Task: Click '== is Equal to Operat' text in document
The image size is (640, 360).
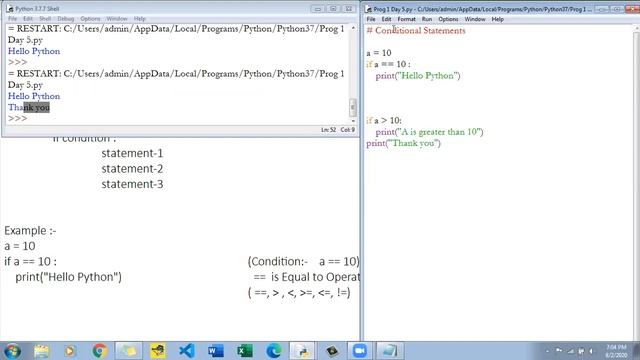Action: [307, 277]
